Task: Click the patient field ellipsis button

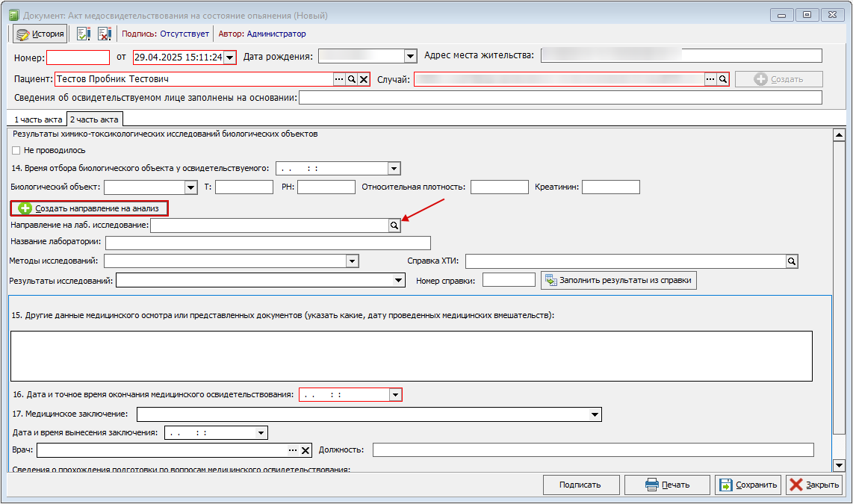Action: point(339,79)
